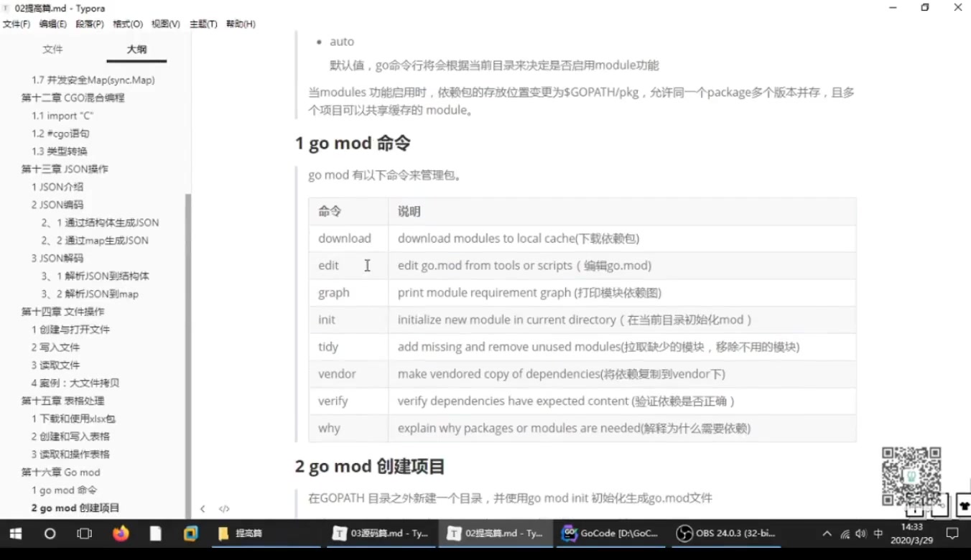Jump to outline 2、1 通过结构体生成JSON

(101, 223)
